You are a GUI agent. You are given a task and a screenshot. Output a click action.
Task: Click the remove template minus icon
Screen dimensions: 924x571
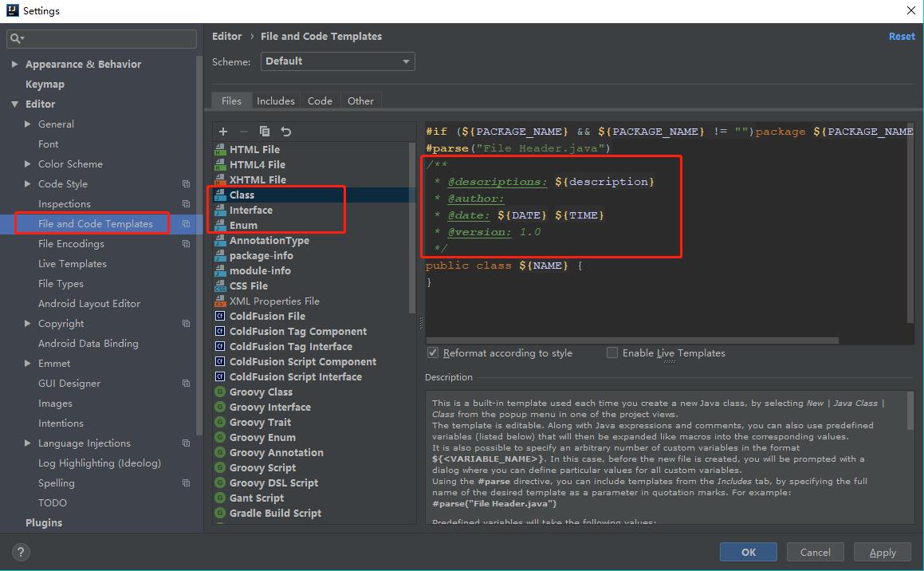pyautogui.click(x=244, y=132)
